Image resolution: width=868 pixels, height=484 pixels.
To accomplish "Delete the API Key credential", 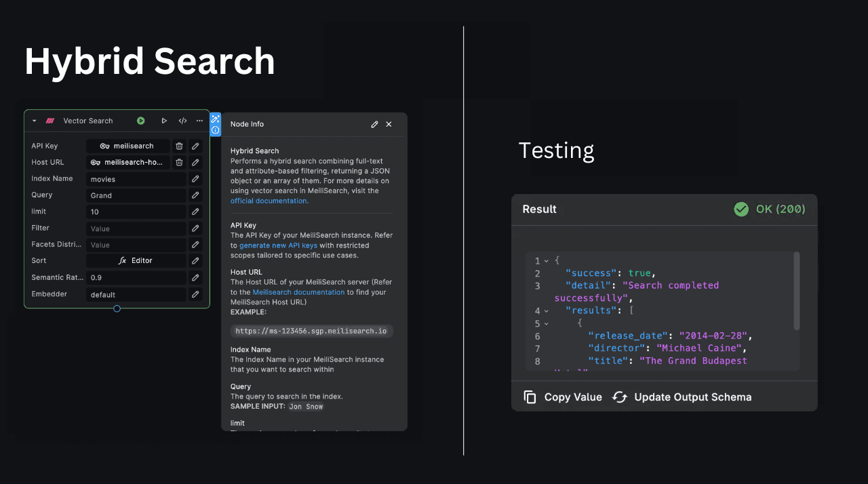I will coord(179,146).
